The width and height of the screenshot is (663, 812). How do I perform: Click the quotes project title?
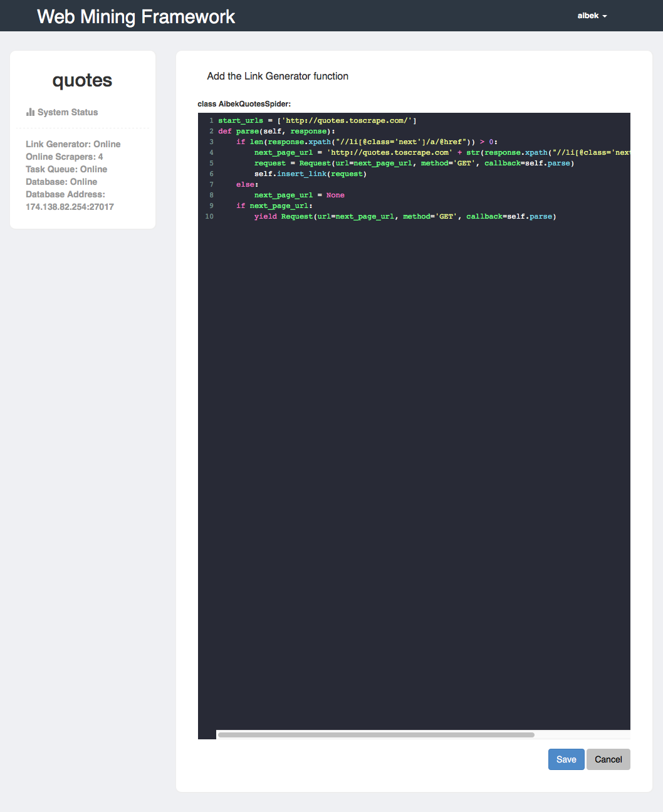(x=83, y=80)
